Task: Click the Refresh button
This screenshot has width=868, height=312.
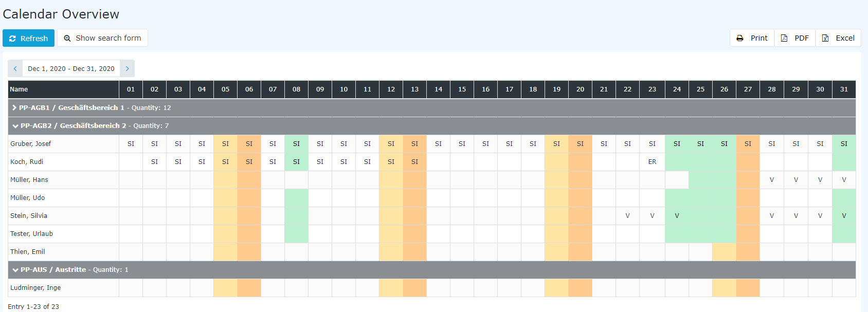Action: tap(28, 38)
